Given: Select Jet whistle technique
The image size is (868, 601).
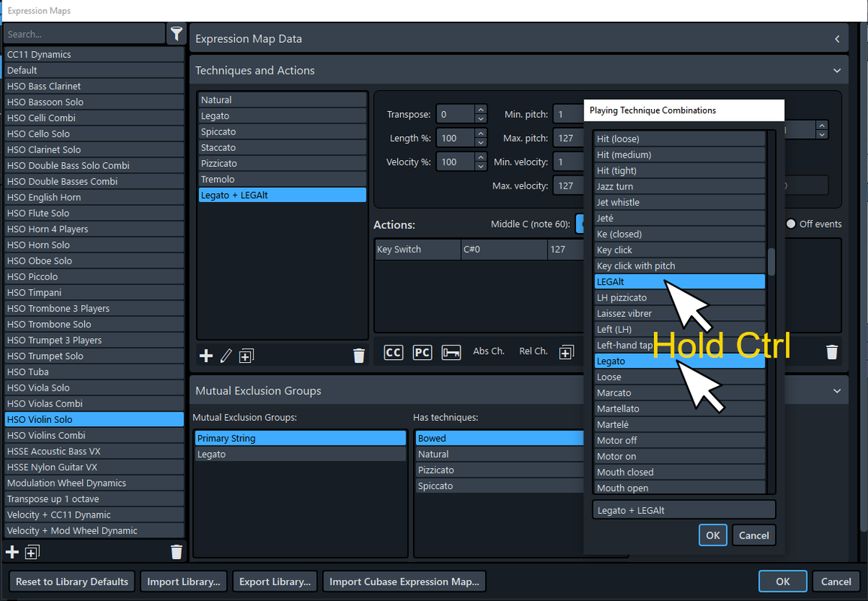Looking at the screenshot, I should [680, 202].
